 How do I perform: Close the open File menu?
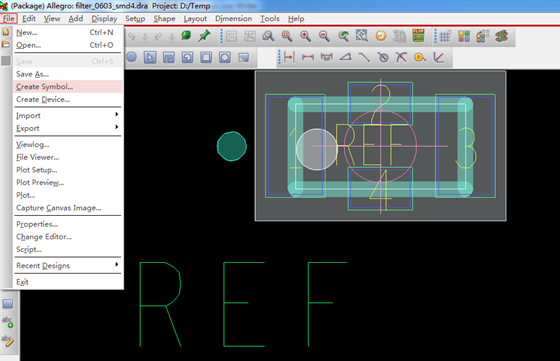[x=9, y=19]
